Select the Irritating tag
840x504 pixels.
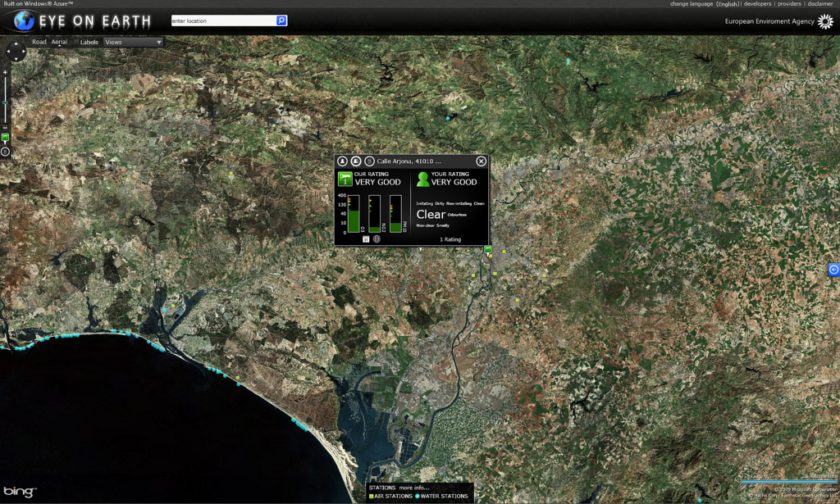[424, 203]
